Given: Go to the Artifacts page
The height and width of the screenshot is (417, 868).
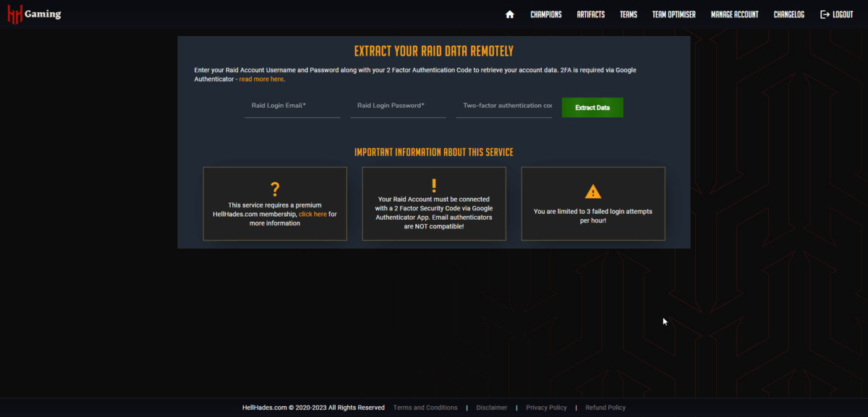Looking at the screenshot, I should coord(590,14).
